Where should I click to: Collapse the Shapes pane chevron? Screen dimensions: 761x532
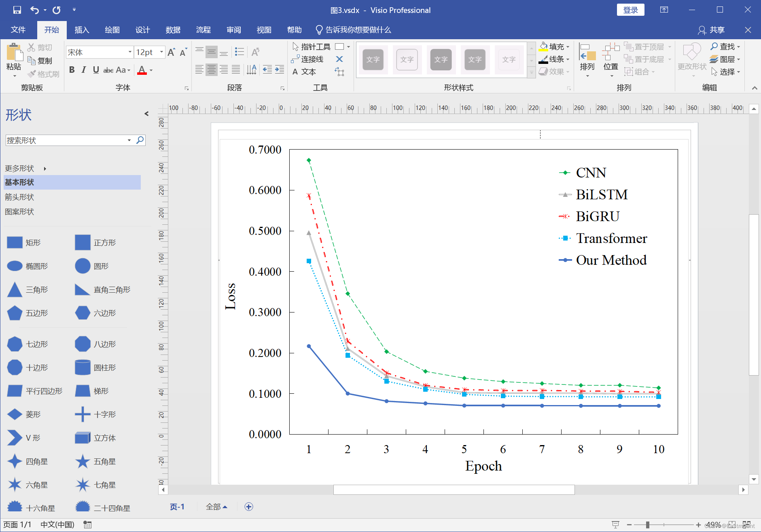[146, 114]
